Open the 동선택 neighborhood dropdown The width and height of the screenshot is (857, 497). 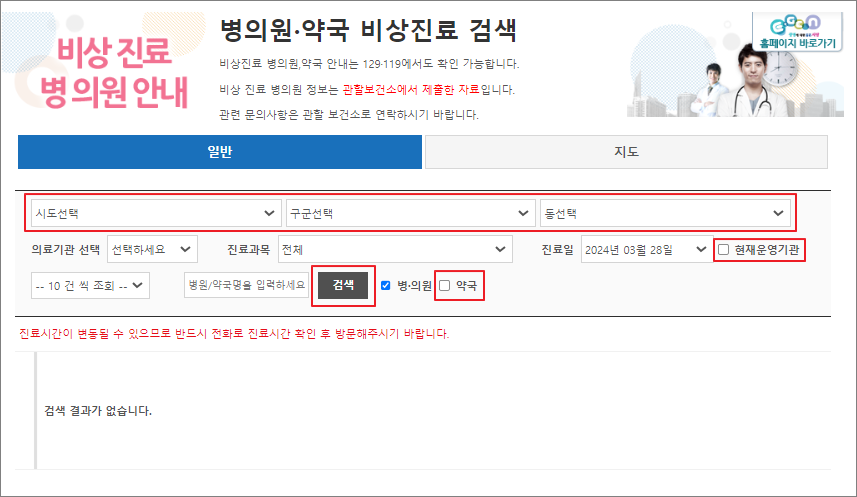point(665,213)
